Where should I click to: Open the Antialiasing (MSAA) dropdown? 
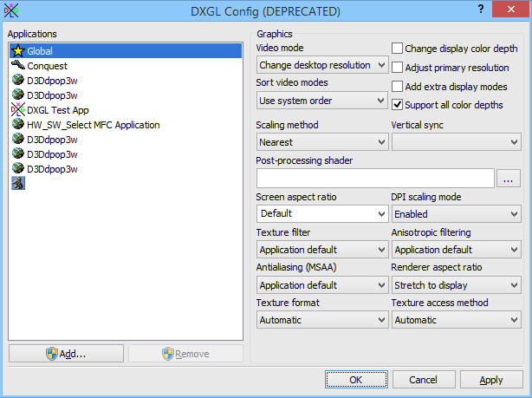tap(322, 285)
